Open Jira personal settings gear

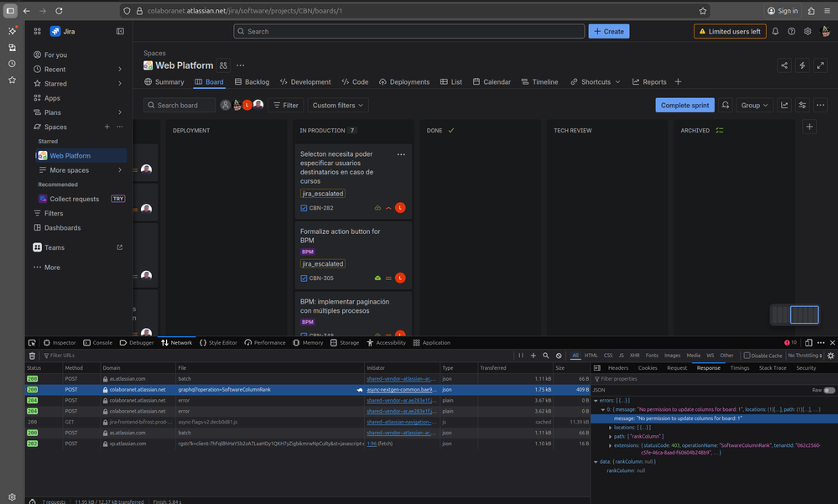tap(807, 31)
